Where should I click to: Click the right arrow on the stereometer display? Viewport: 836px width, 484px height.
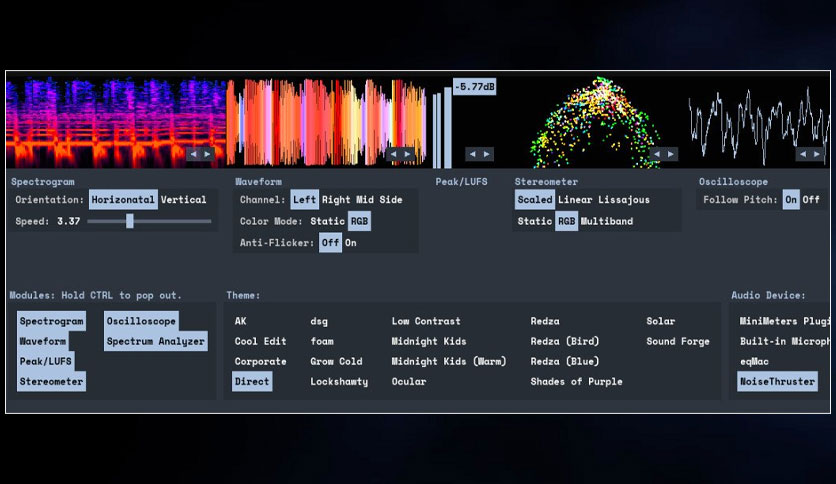pyautogui.click(x=671, y=154)
